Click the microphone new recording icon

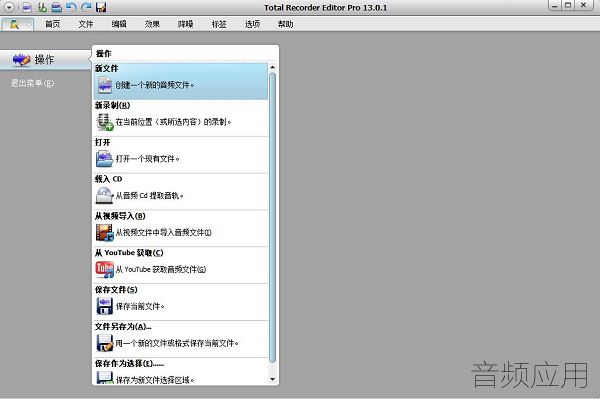tap(104, 122)
